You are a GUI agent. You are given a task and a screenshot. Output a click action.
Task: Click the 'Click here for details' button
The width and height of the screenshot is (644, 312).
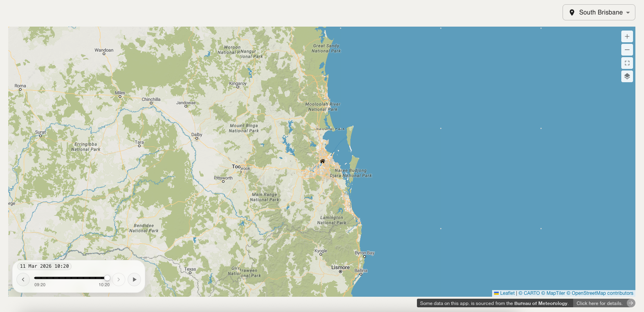point(599,303)
